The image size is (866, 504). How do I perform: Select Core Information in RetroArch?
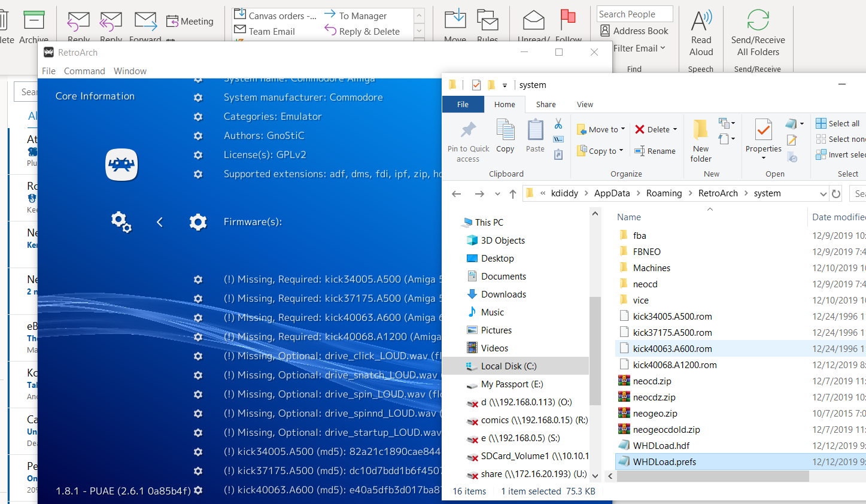(95, 96)
